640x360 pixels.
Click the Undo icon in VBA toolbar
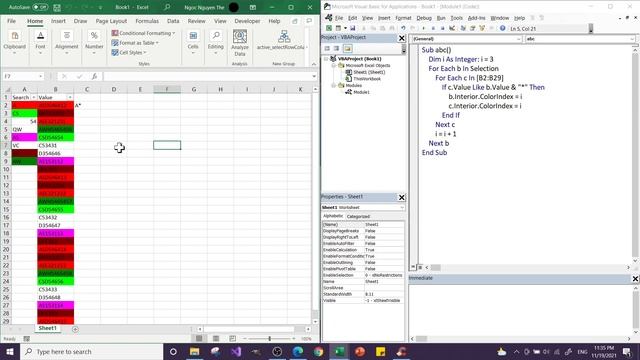(403, 28)
